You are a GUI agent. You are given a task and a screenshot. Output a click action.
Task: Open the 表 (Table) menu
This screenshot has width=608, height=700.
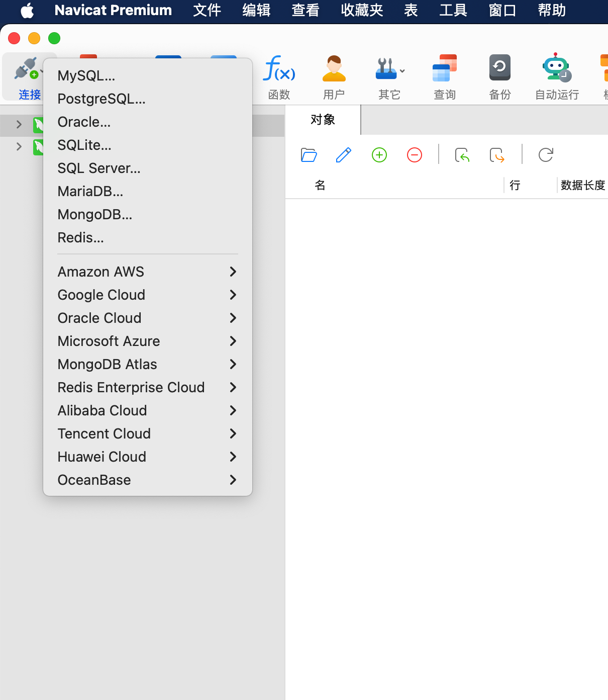click(x=411, y=11)
